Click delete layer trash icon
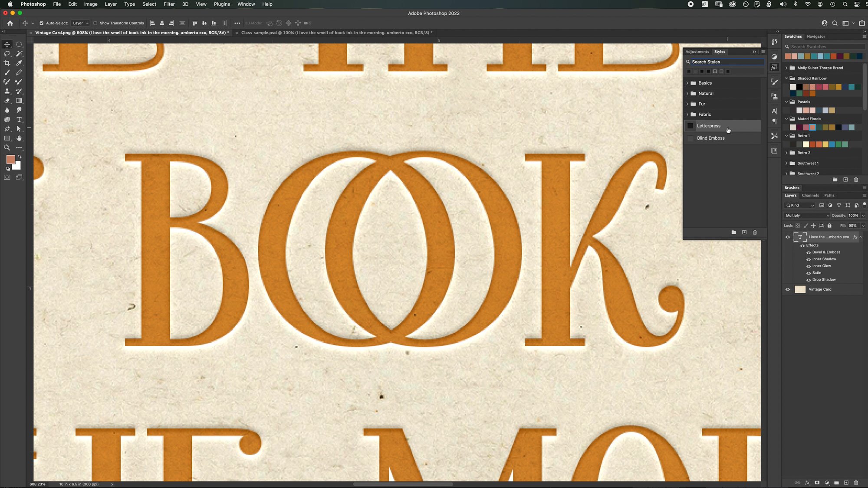This screenshot has height=488, width=868. (x=856, y=482)
